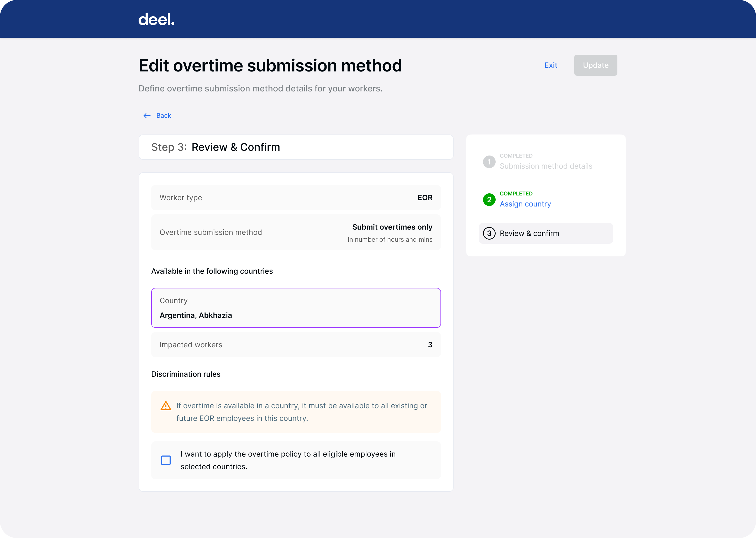
Task: Click the Update button
Action: pos(595,65)
